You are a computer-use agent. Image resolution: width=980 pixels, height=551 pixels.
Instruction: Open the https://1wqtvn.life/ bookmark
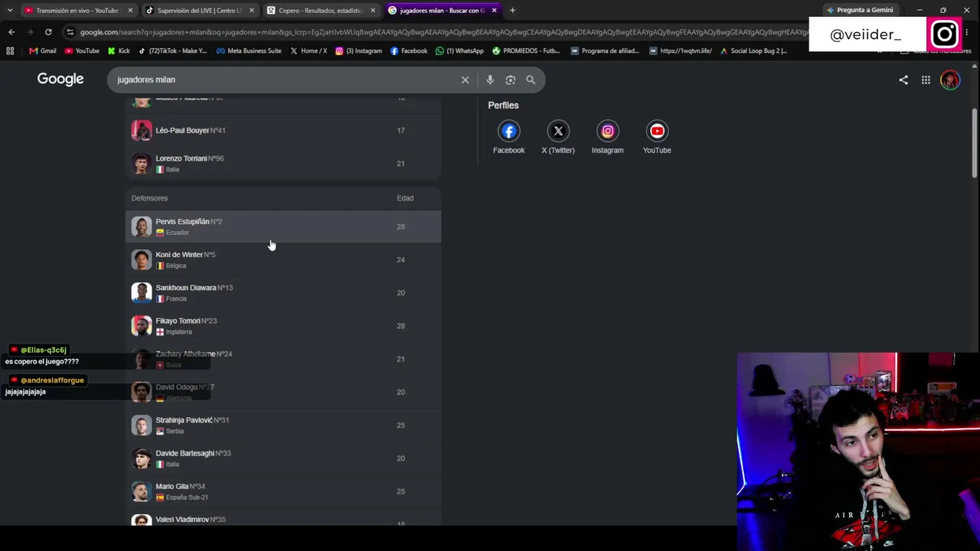click(681, 51)
